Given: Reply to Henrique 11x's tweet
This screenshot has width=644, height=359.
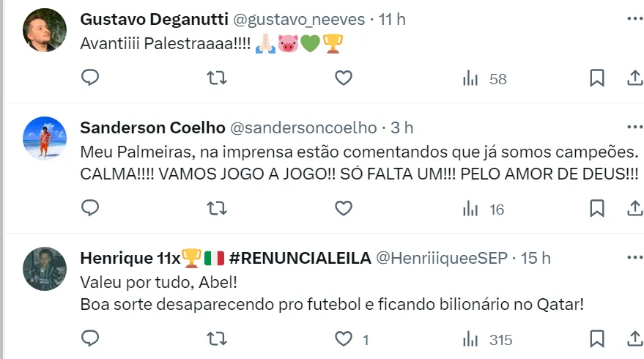Looking at the screenshot, I should click(x=90, y=339).
